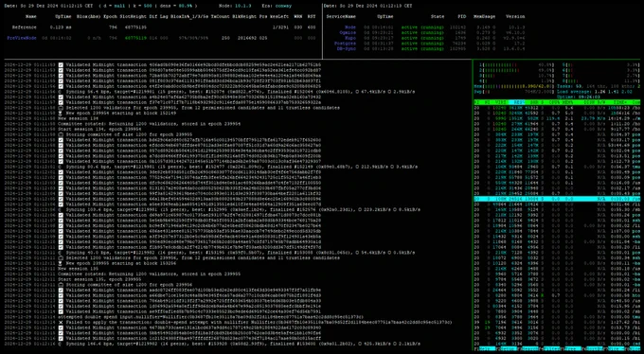Click the active (running) state of Kupo
Viewport: 644px width, 354px height.
pyautogui.click(x=422, y=38)
